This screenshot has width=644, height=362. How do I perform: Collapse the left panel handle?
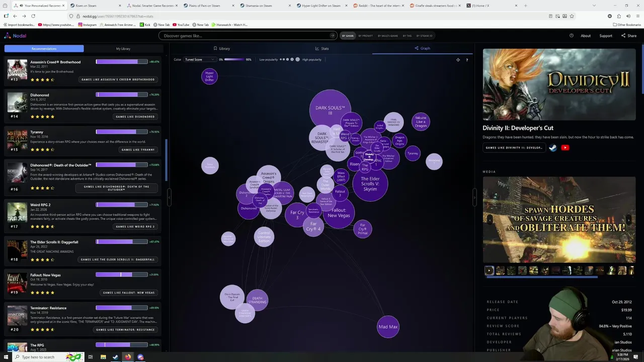(x=169, y=197)
